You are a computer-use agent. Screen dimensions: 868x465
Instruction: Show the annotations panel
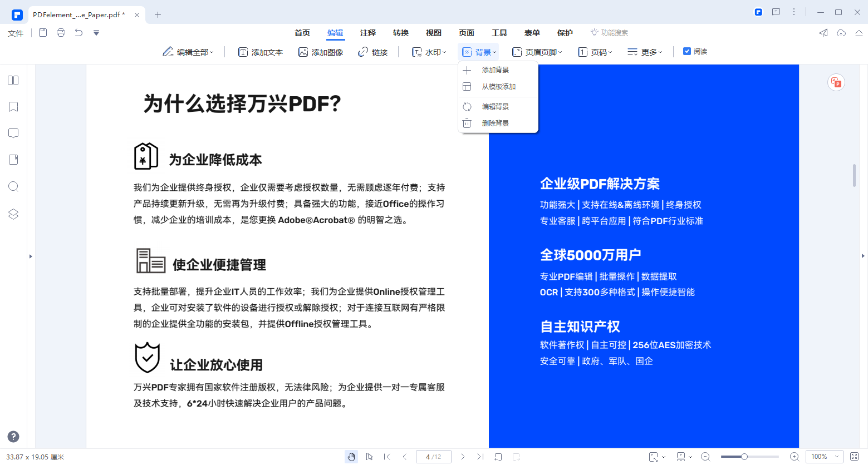[12, 133]
